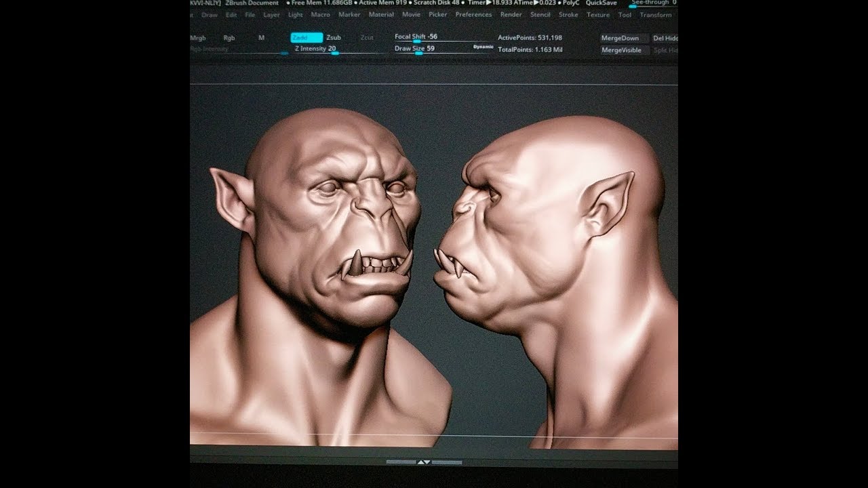Enable Zcut mode

tap(367, 38)
